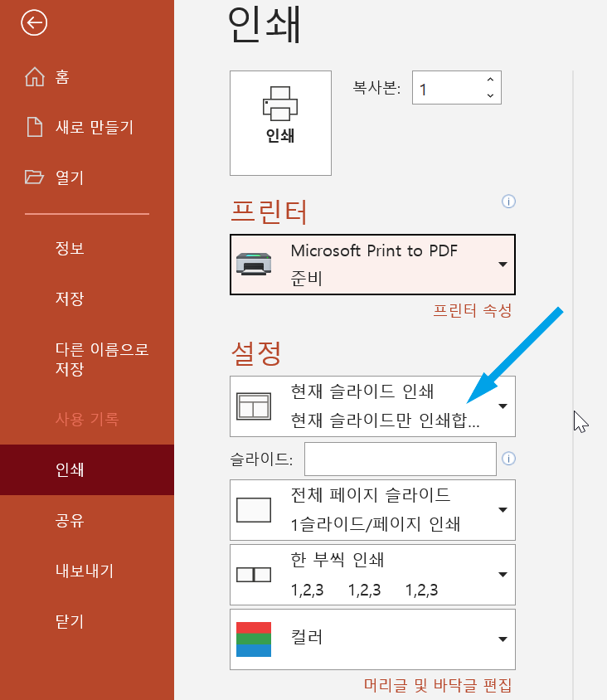Select the highlighted 인쇄 sidebar tab
The image size is (607, 700).
87,469
